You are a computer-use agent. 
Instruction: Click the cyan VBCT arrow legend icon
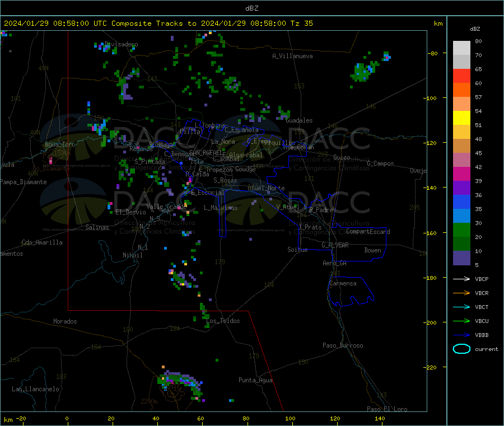point(461,307)
